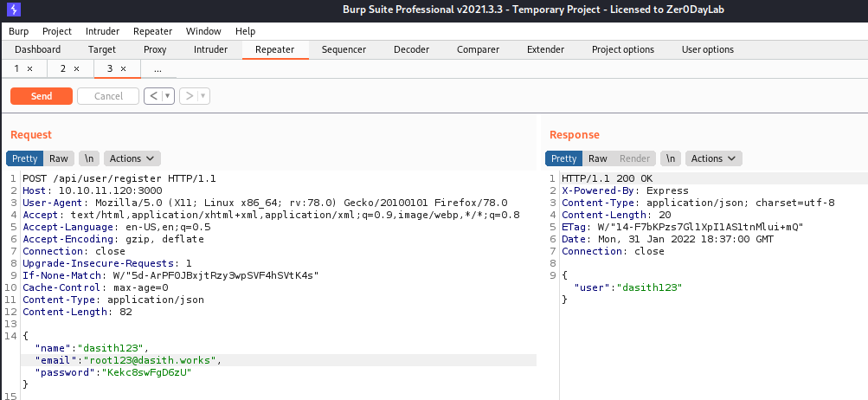
Task: Select Pretty view in Response panel
Action: 564,158
